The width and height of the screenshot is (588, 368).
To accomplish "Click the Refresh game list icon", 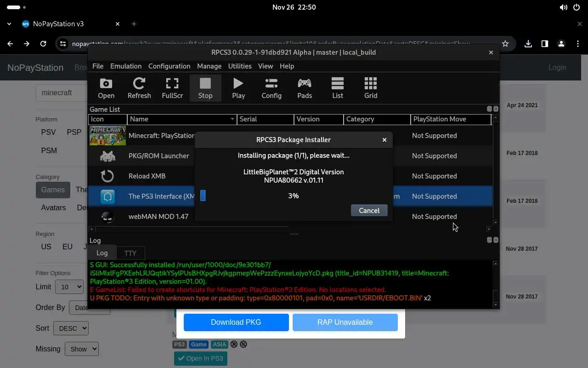I will (x=139, y=88).
